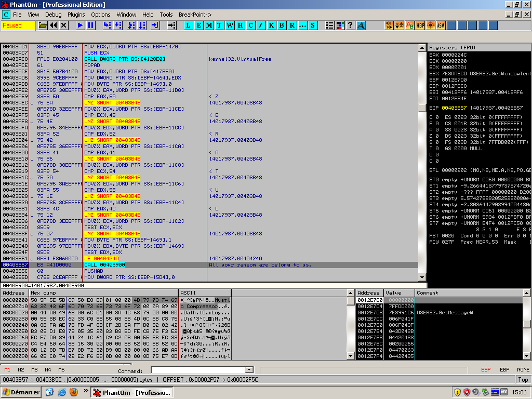Open Run trace with the dots button

tap(302, 25)
